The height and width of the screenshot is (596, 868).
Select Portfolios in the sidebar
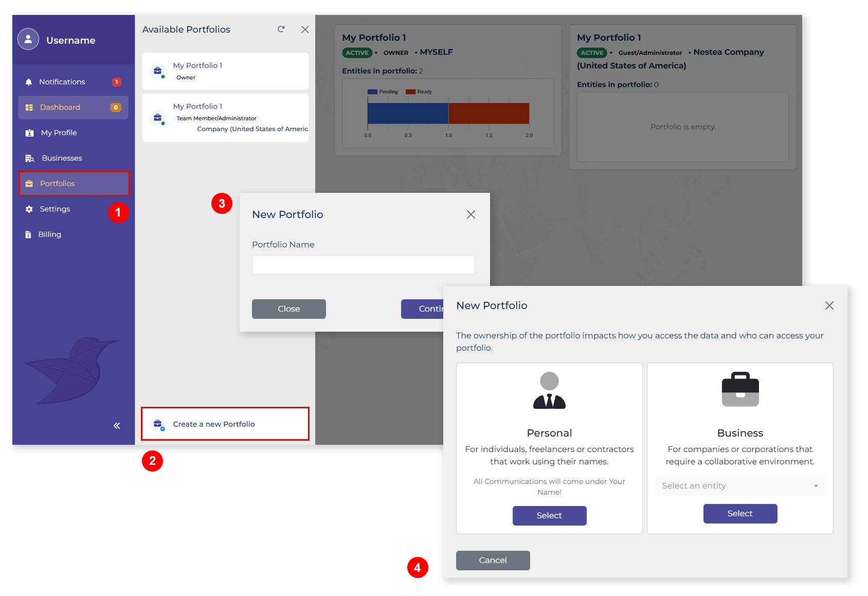tap(74, 184)
